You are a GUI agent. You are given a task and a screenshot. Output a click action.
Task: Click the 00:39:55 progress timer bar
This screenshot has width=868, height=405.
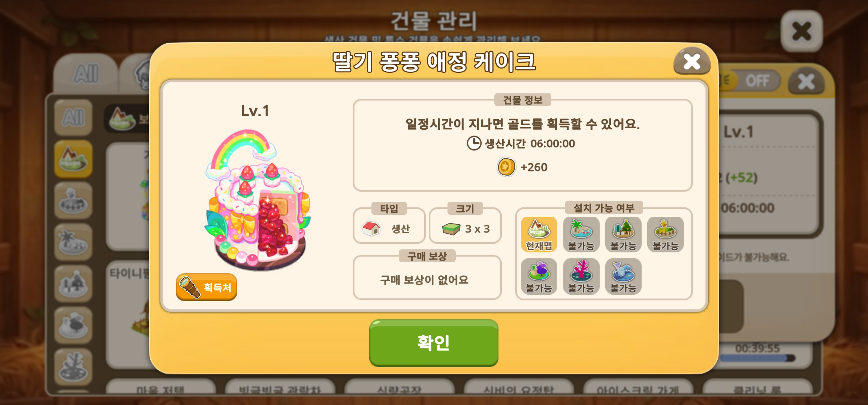(757, 354)
